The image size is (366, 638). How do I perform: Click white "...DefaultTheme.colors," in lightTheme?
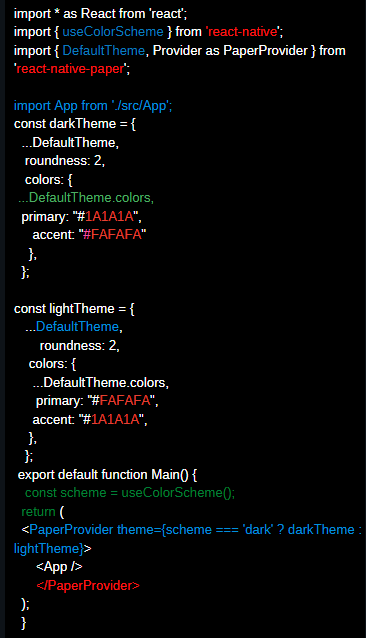click(x=100, y=382)
